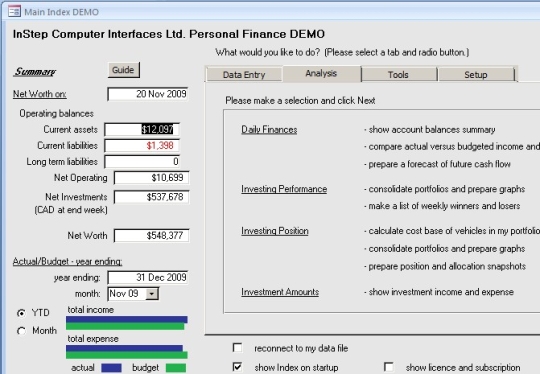The width and height of the screenshot is (540, 374).
Task: Click the total expense green budget bar
Action: (x=127, y=355)
